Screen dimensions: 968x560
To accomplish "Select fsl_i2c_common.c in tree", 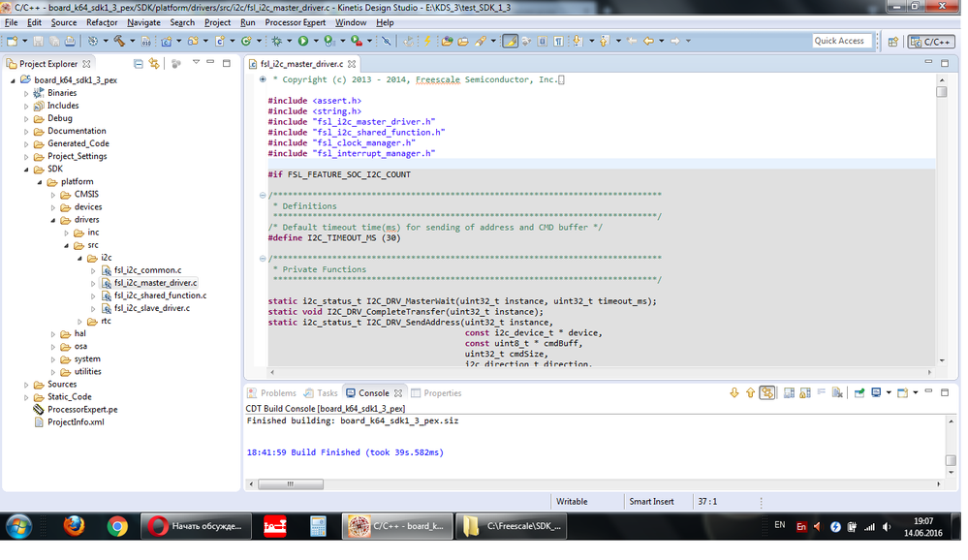I will pos(147,270).
